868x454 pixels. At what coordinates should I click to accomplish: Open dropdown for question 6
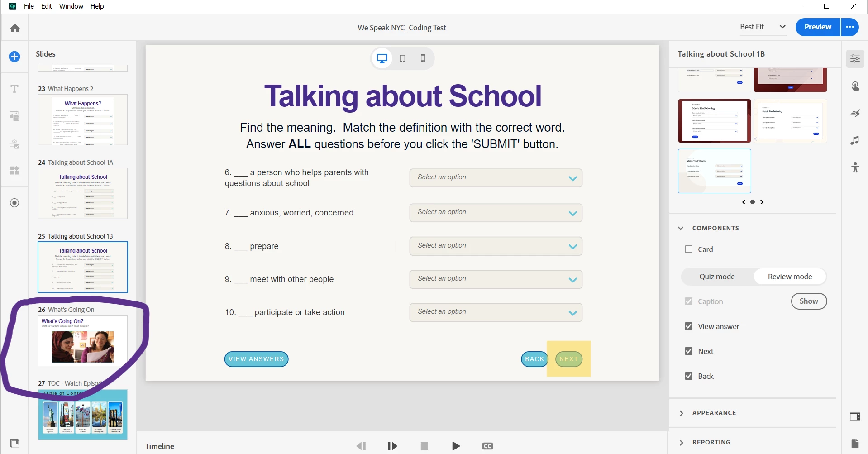pyautogui.click(x=496, y=177)
